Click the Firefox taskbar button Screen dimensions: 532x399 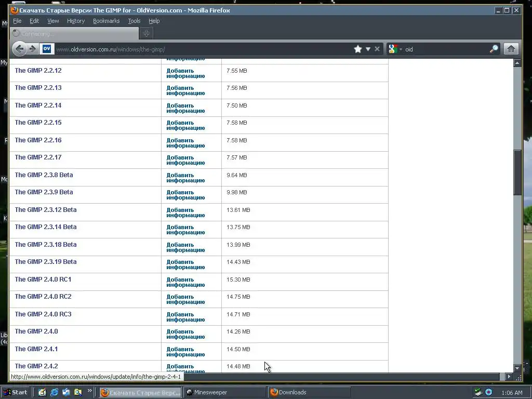[x=141, y=393]
